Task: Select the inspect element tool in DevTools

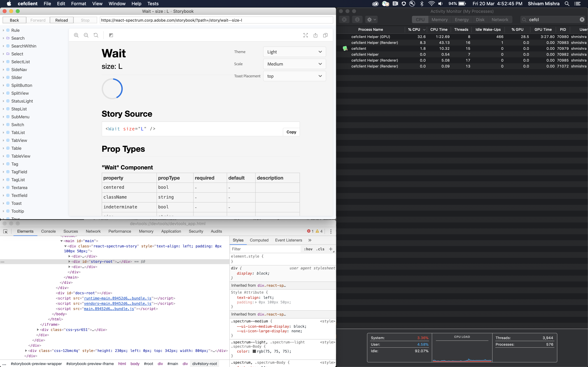Action: tap(6, 231)
